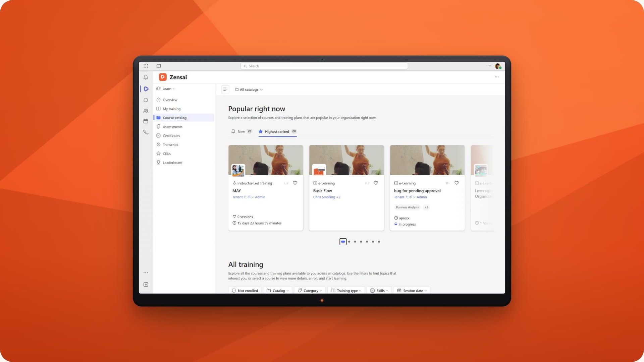Add an app with the plus icon
644x362 pixels.
point(146,285)
